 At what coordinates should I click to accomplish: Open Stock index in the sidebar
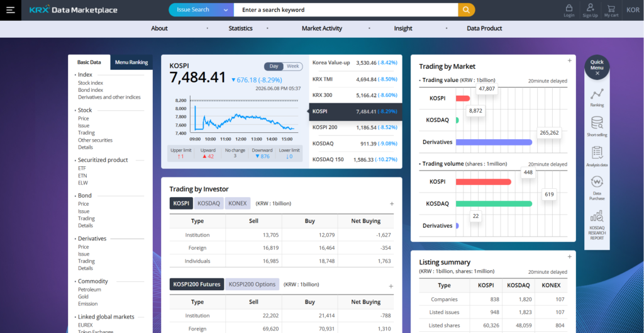click(91, 82)
